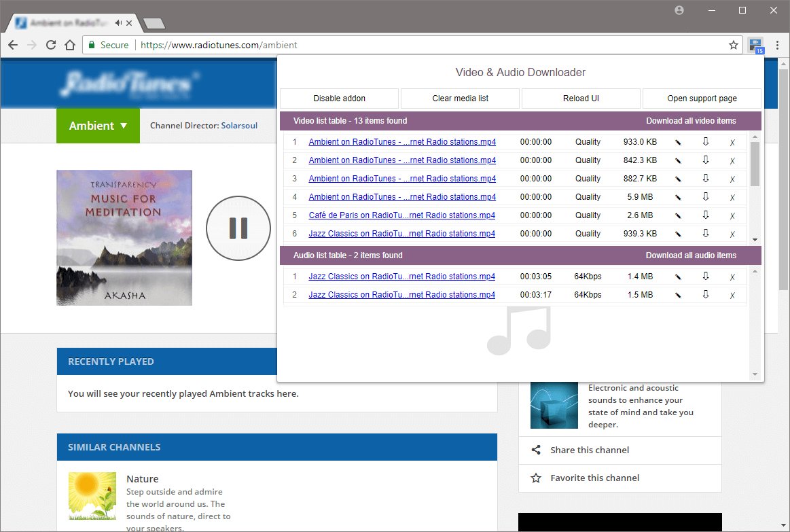This screenshot has height=532, width=790.
Task: Click the Reload UI button
Action: click(x=581, y=99)
